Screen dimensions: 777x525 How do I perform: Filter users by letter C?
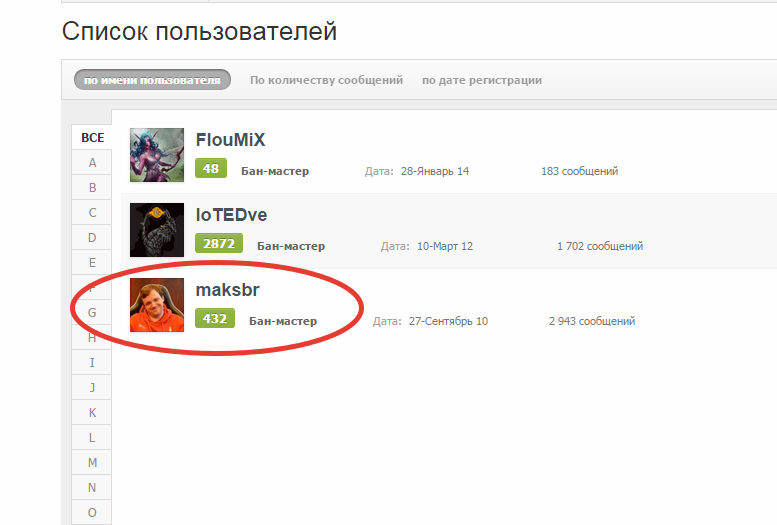point(92,213)
